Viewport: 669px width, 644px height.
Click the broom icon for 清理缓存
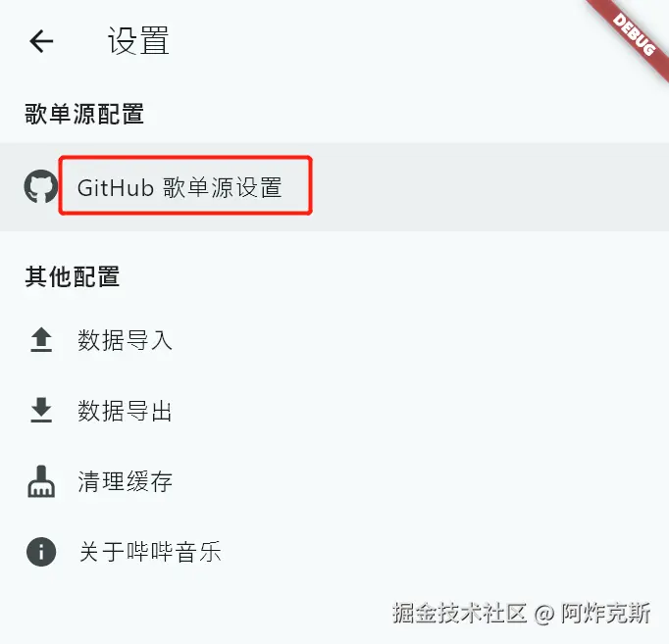tap(41, 481)
